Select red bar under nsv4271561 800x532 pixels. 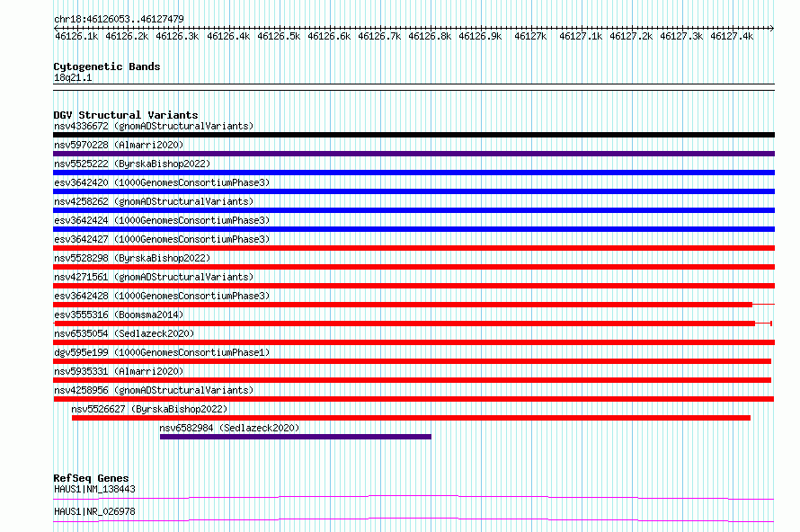coord(413,286)
